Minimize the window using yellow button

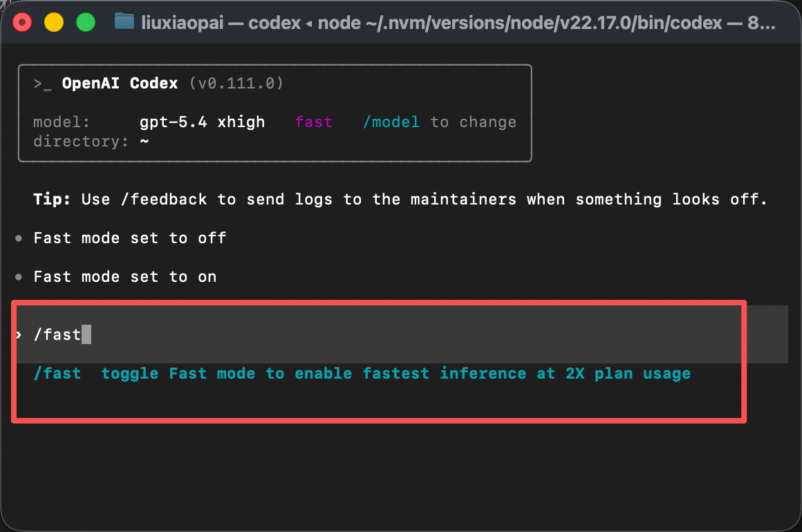click(x=53, y=22)
